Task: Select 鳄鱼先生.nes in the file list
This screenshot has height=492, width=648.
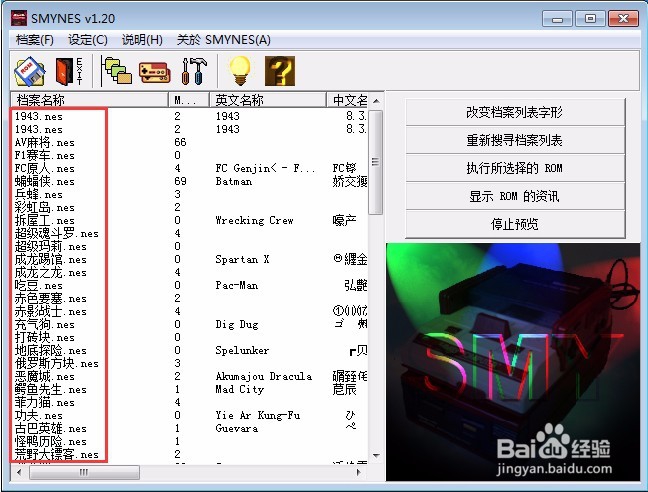Action: (x=50, y=390)
